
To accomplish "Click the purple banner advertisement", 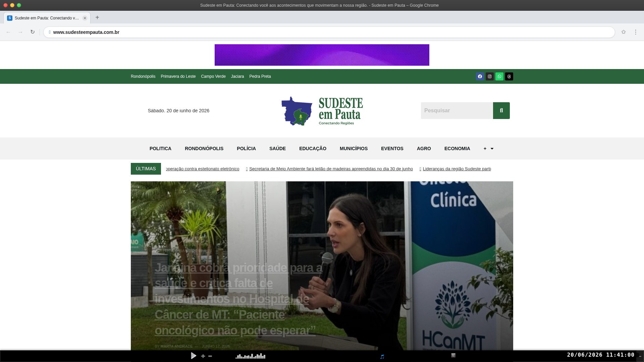I will pos(322,55).
